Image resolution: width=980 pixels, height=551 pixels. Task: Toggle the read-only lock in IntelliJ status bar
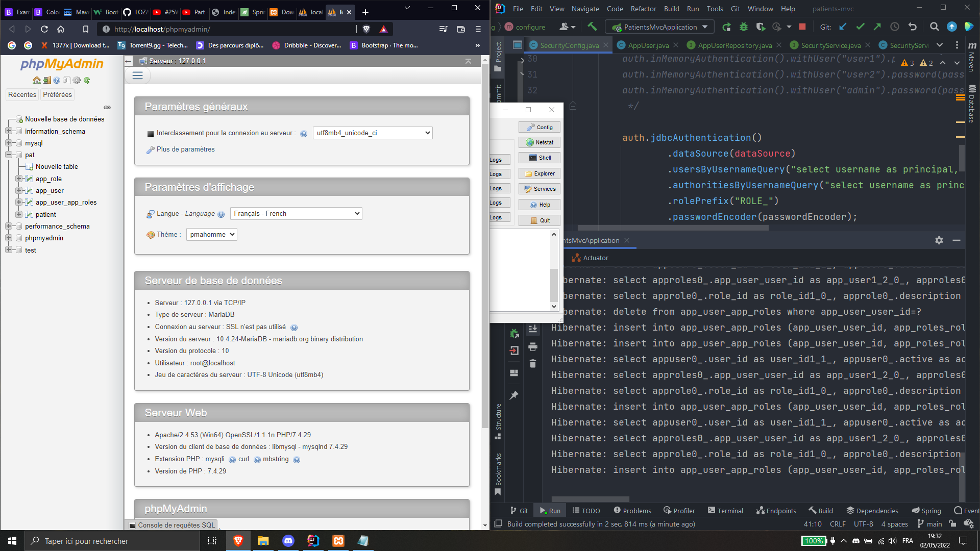pos(953,524)
